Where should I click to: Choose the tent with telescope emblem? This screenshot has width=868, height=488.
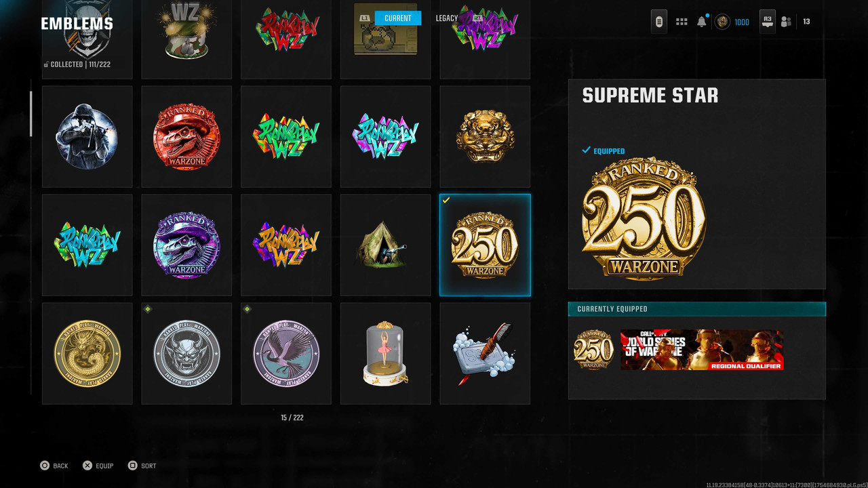pos(385,245)
